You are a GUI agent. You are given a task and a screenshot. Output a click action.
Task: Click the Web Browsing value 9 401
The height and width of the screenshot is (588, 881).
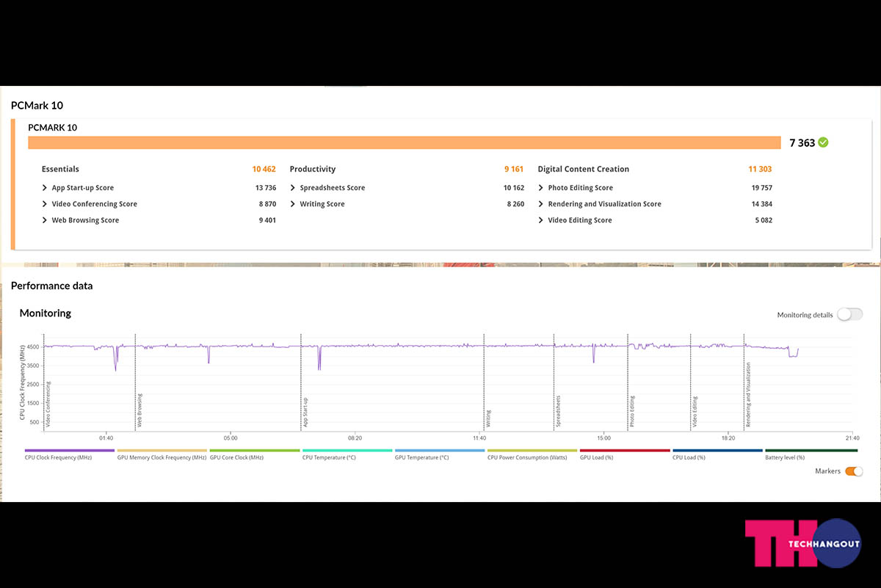tap(267, 220)
